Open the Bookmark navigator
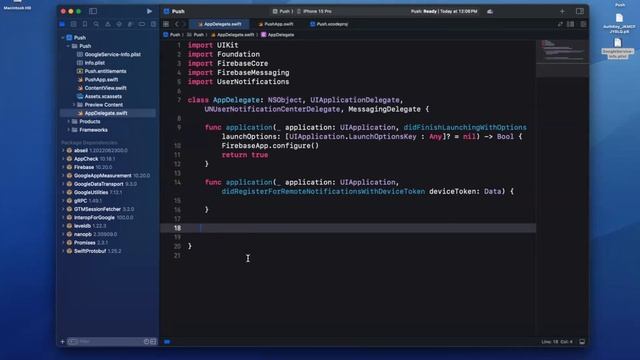 pos(85,24)
